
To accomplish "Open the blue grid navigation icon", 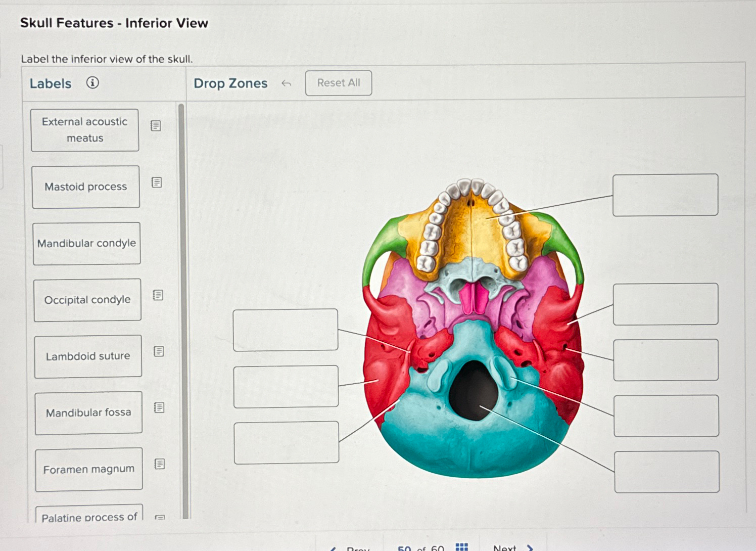I will [463, 546].
